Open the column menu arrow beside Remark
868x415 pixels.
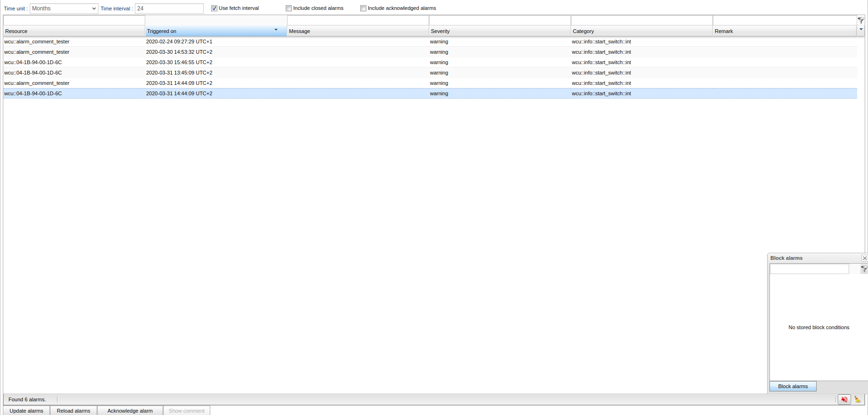point(861,30)
